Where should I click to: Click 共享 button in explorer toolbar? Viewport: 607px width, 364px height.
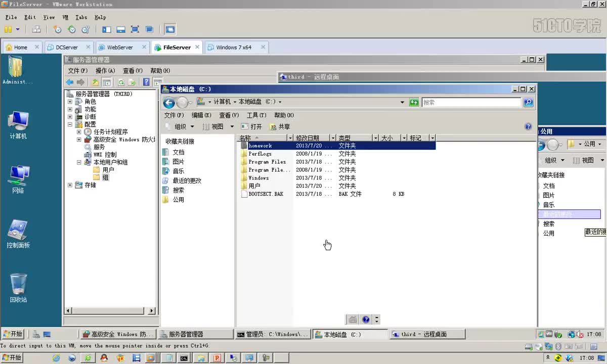pyautogui.click(x=280, y=127)
